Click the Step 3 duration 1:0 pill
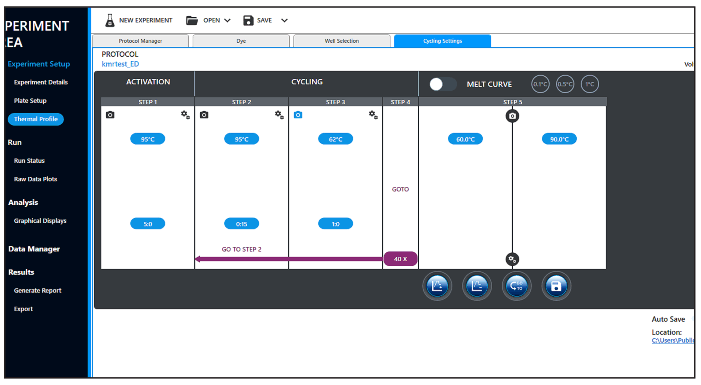This screenshot has width=701, height=385. point(335,224)
